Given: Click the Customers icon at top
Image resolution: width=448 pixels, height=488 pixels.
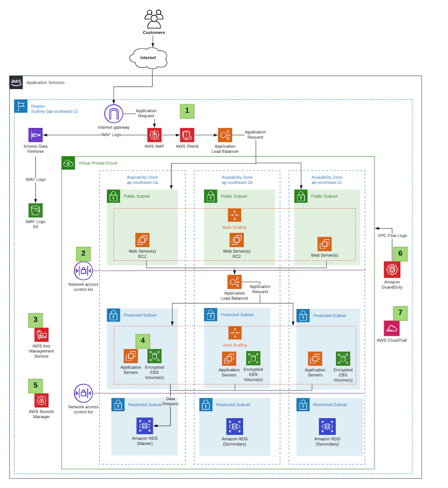Looking at the screenshot, I should (154, 19).
